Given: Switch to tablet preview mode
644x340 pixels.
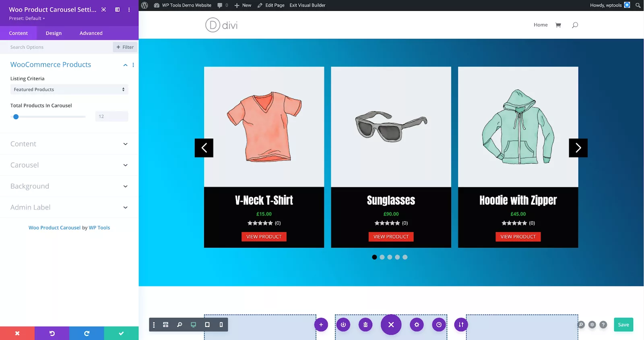Looking at the screenshot, I should pos(207,325).
